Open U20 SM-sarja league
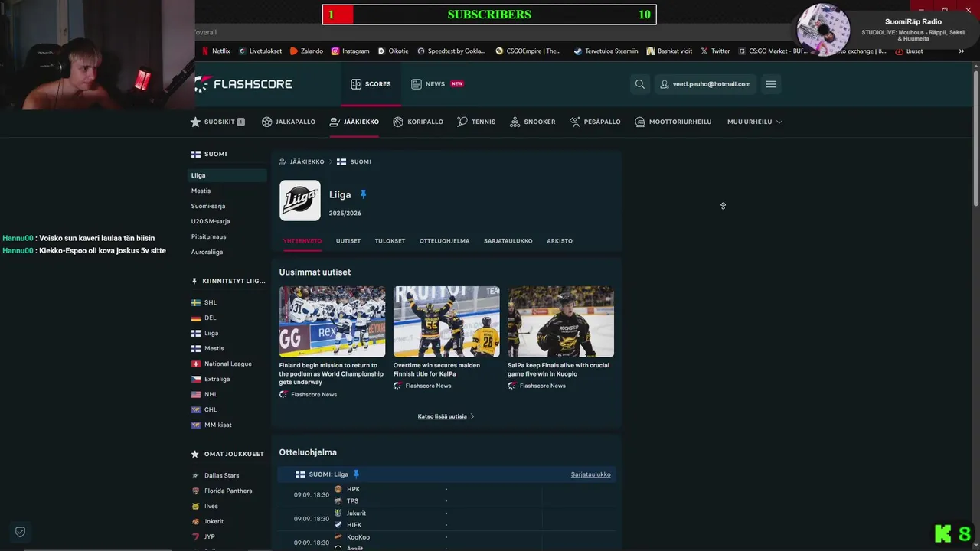Viewport: 980px width, 551px height. (211, 221)
